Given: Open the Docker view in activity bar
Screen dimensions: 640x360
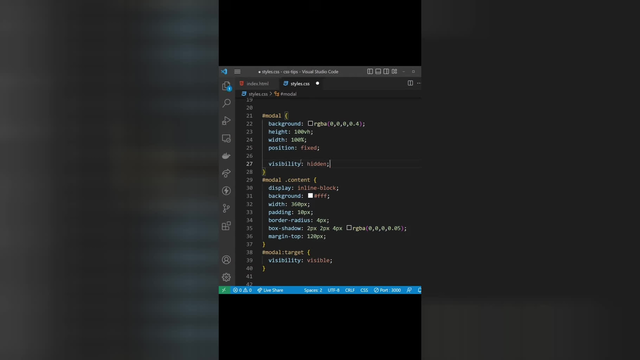Looking at the screenshot, I should [x=226, y=156].
